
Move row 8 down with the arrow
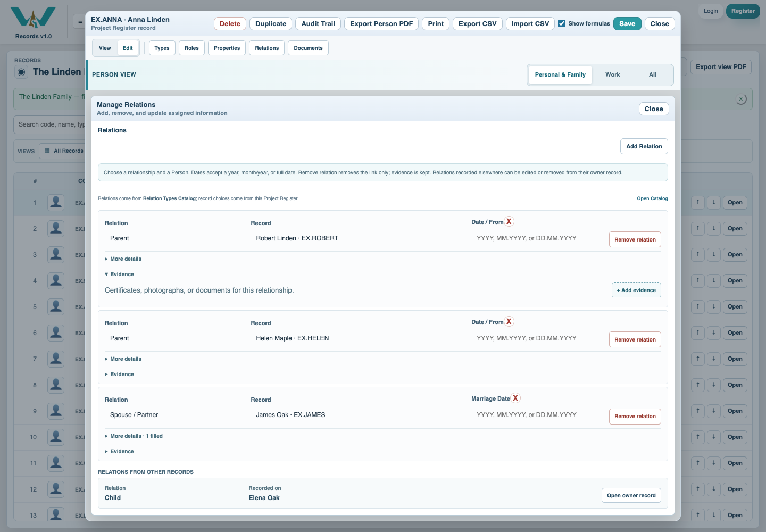point(714,385)
